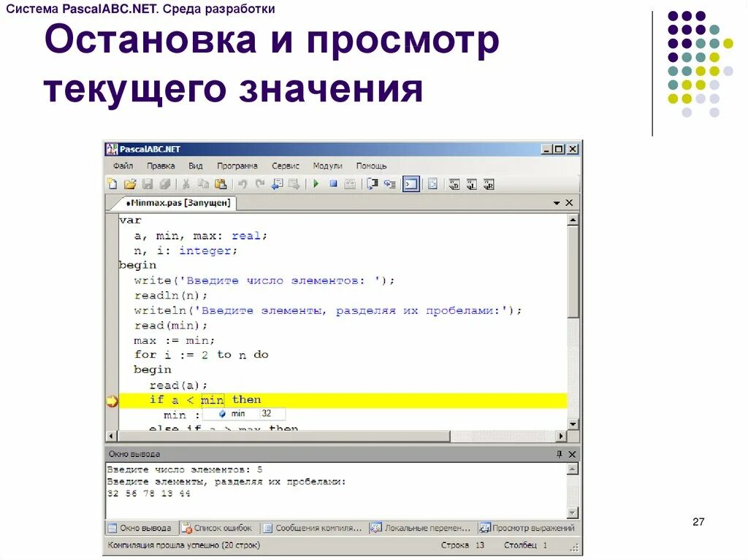Click output window scrollbar down arrow

click(x=573, y=513)
